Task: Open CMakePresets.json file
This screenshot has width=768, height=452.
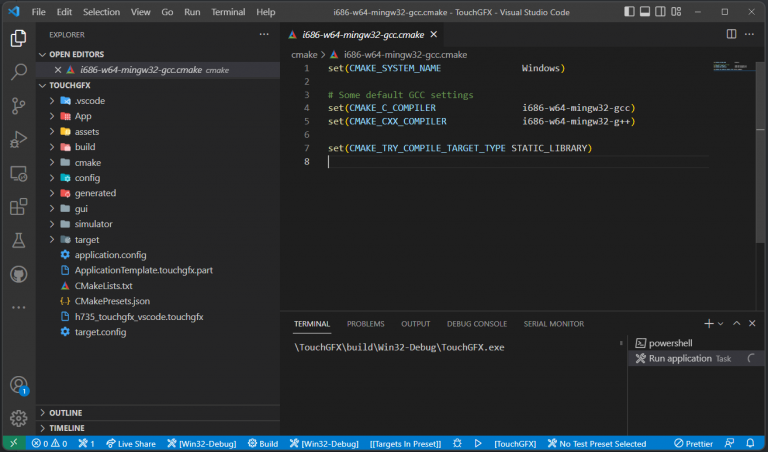Action: pos(158,301)
